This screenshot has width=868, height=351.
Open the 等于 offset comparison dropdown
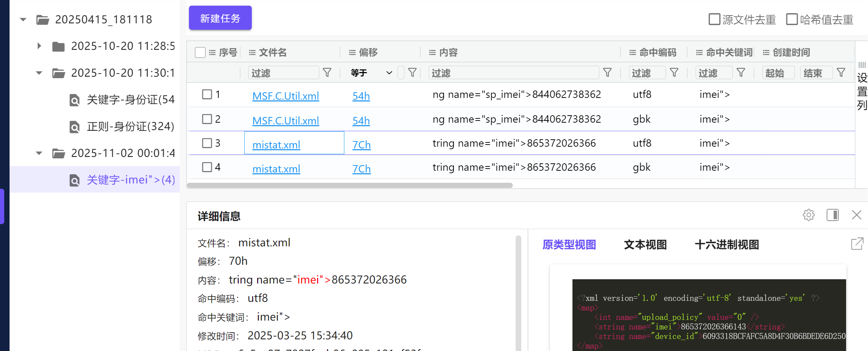click(x=371, y=73)
